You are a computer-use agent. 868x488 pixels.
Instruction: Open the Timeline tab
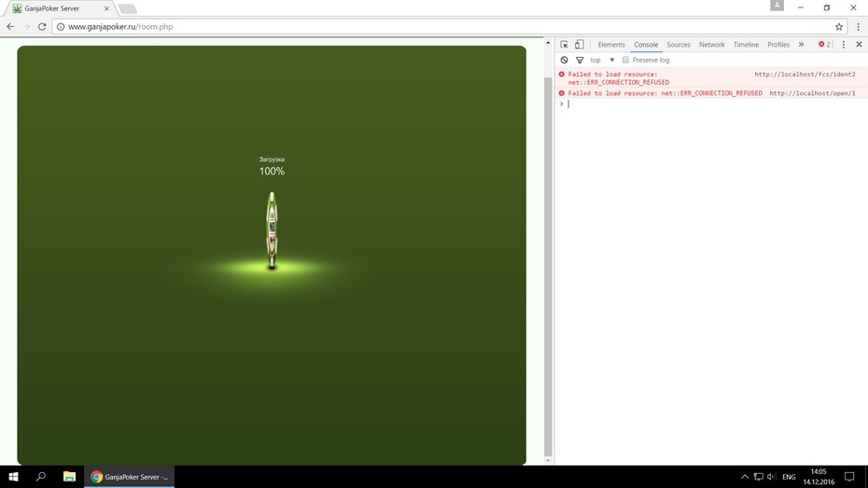pos(746,45)
